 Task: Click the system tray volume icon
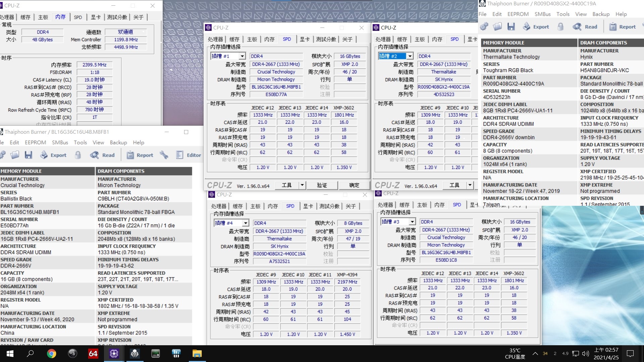tap(586, 354)
